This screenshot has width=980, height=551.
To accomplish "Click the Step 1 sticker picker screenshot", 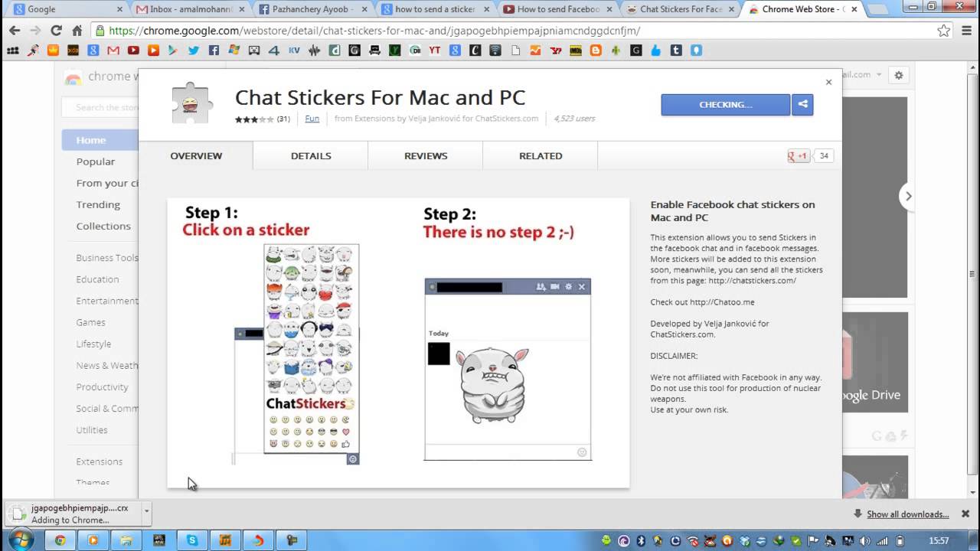I will pos(297,354).
